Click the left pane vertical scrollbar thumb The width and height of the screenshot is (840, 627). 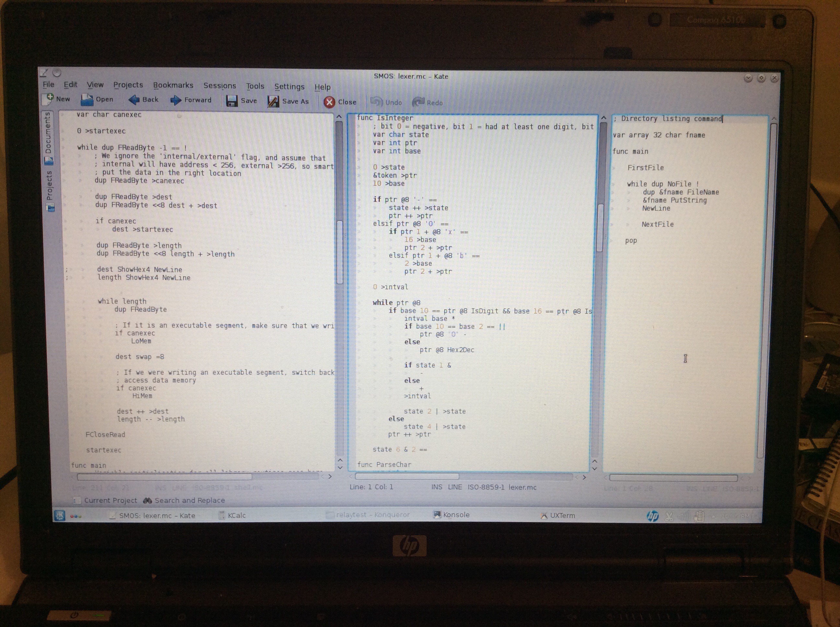[340, 252]
